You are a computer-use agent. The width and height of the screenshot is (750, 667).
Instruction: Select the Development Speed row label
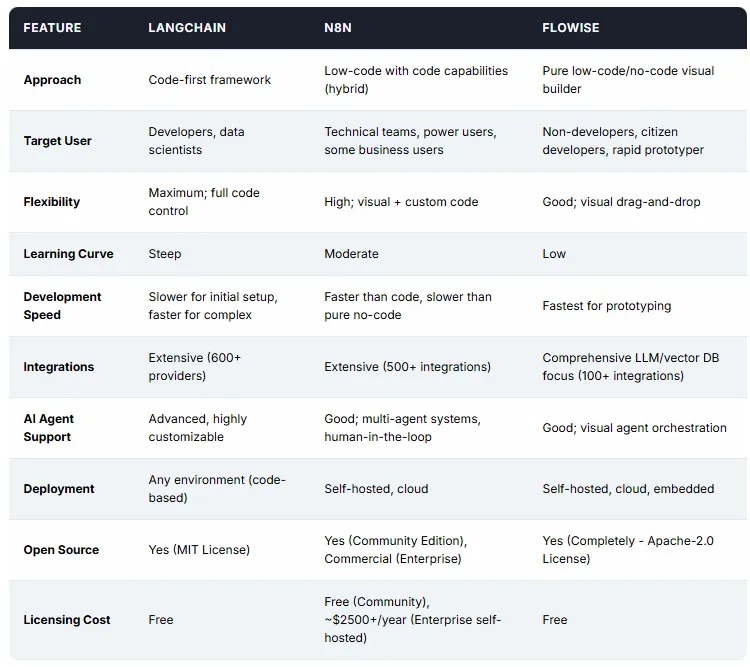click(62, 306)
